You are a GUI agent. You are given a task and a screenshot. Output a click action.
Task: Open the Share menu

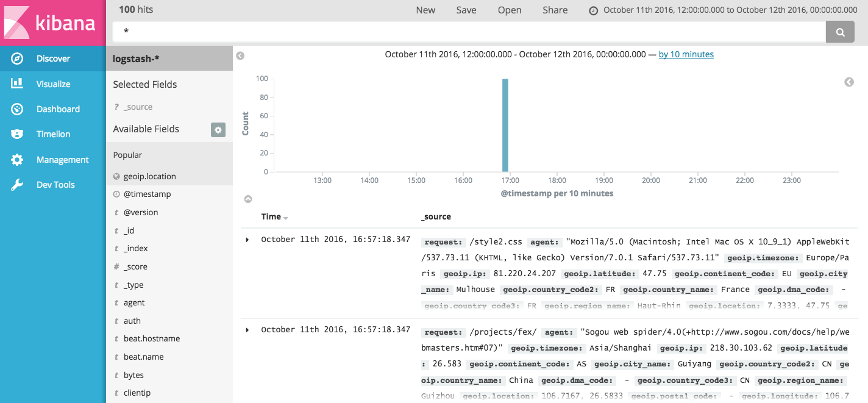pyautogui.click(x=555, y=10)
